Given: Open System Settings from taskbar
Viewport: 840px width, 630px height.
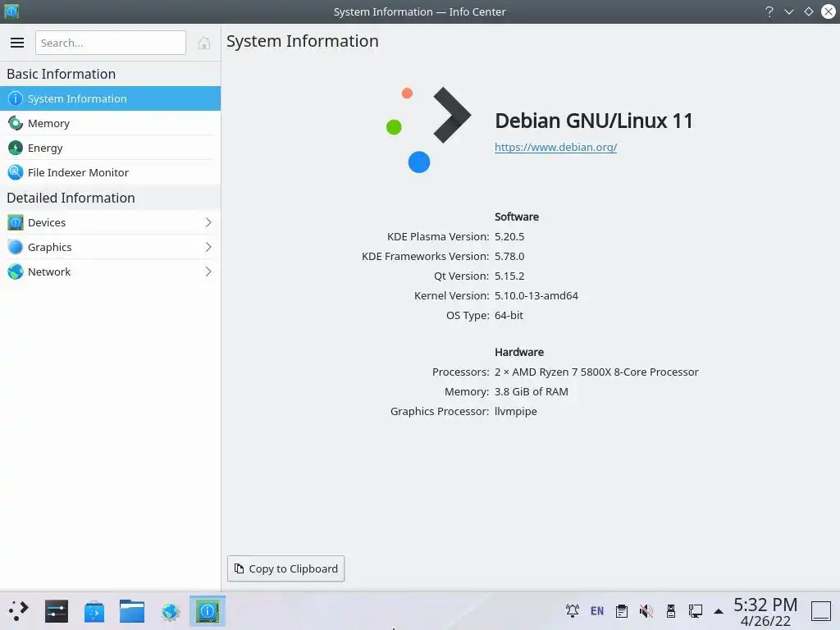Looking at the screenshot, I should click(x=57, y=611).
